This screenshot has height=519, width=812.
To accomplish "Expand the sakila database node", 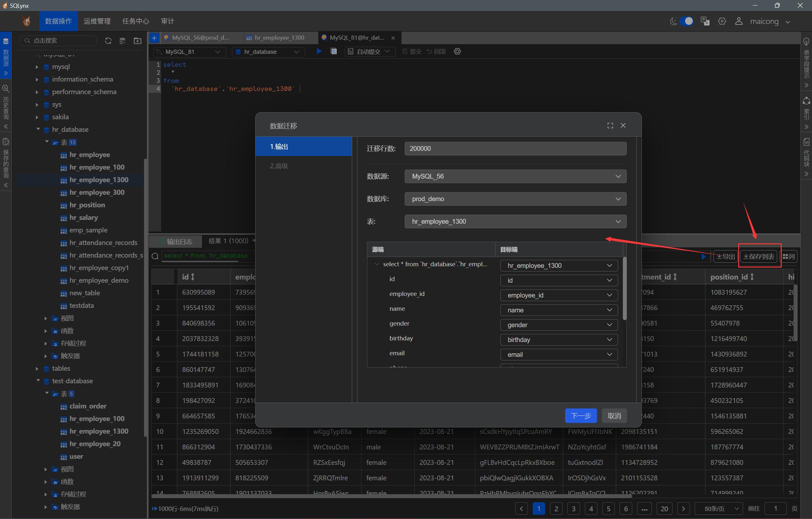I will point(37,117).
